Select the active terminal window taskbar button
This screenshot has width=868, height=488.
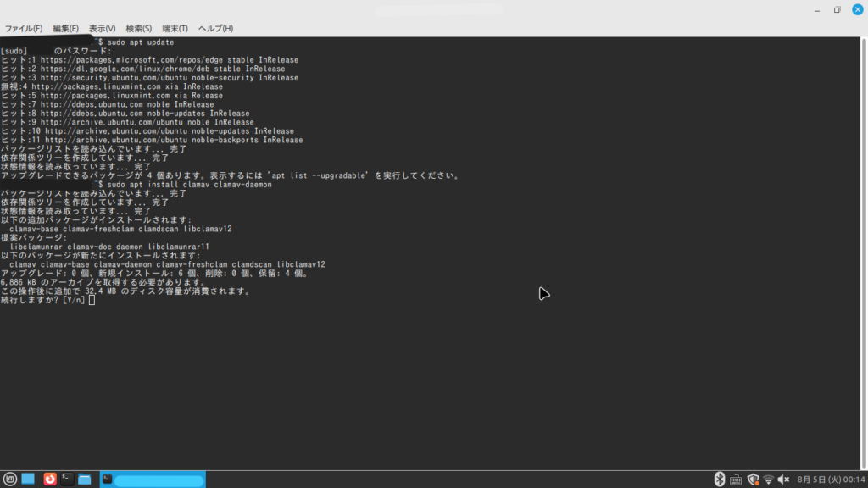point(153,480)
